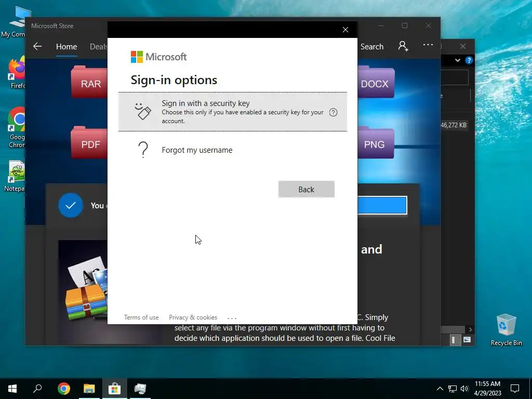Switch to Home tab in Microsoft Store
Image resolution: width=532 pixels, height=399 pixels.
tap(66, 46)
